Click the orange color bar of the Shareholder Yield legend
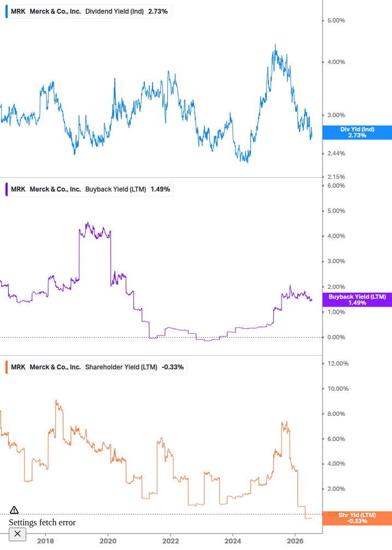The height and width of the screenshot is (550, 392). click(x=7, y=367)
